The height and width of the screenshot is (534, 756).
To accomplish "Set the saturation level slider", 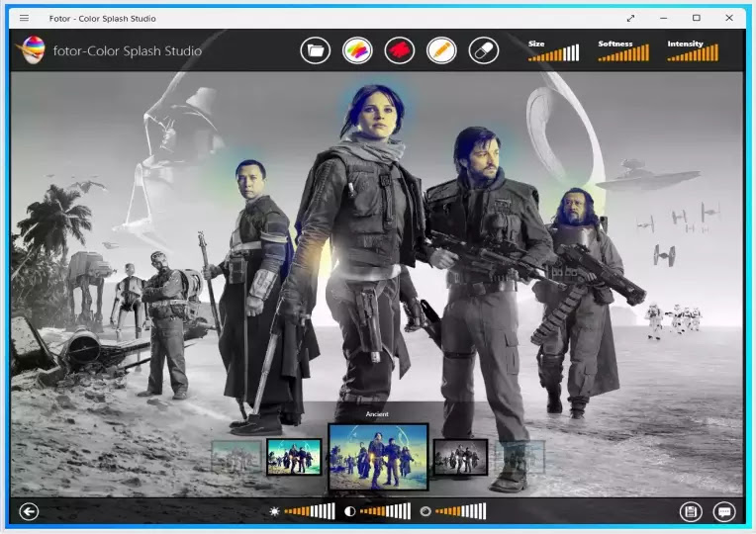I will click(x=460, y=511).
